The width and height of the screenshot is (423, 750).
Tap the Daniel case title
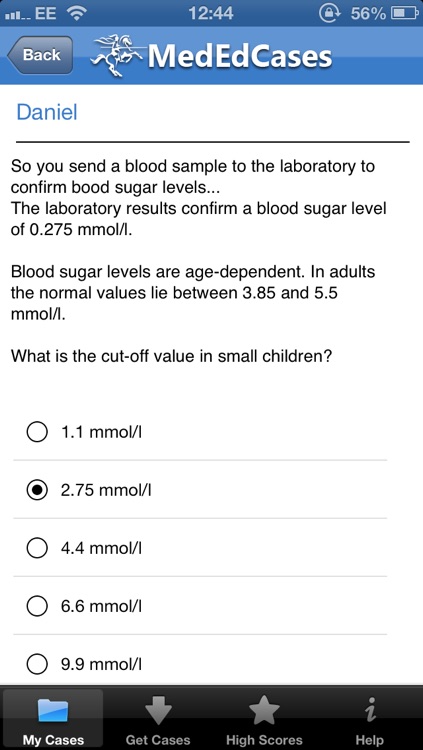pyautogui.click(x=47, y=112)
